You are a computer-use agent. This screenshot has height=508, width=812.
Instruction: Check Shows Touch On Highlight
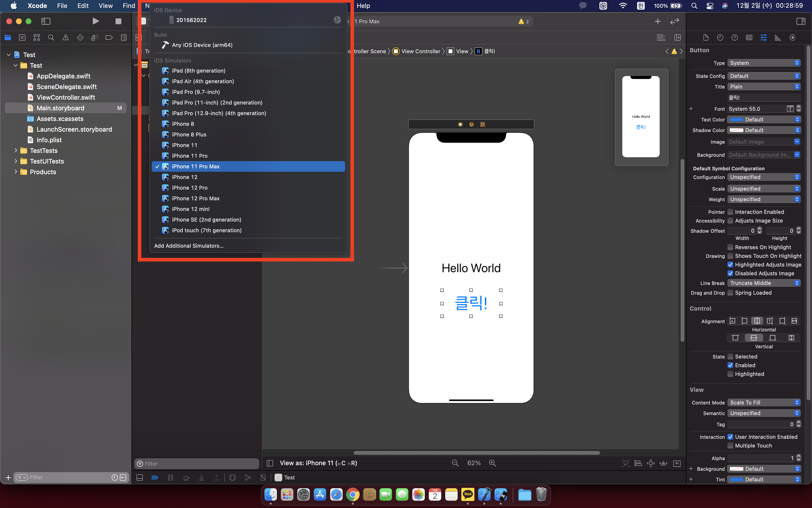(x=730, y=256)
